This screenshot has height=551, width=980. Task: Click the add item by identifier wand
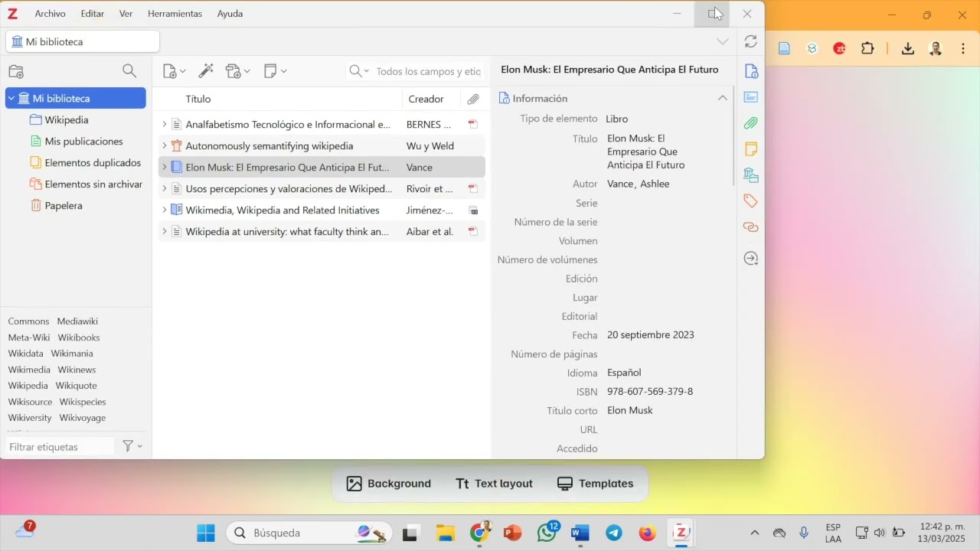coord(206,71)
